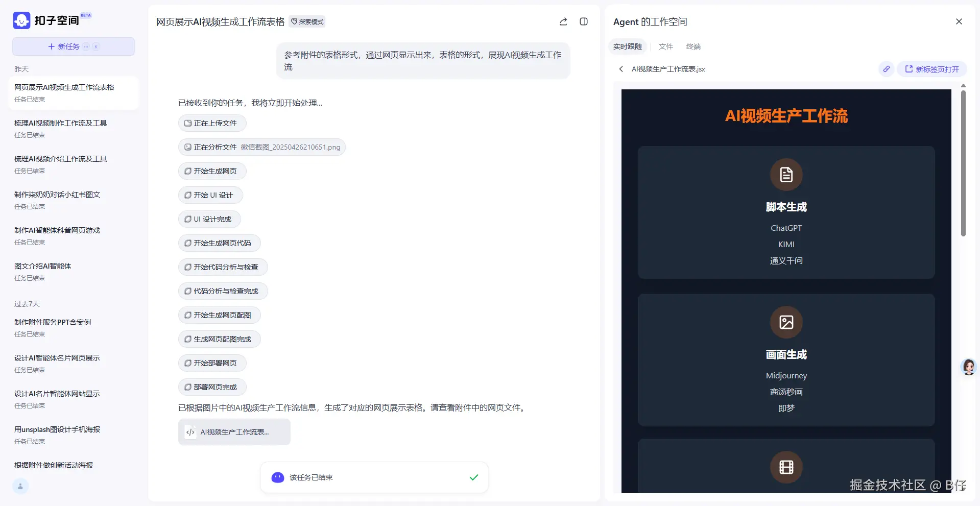Open task 设计AI名片智能体网站显示
This screenshot has width=980, height=506.
[74, 399]
